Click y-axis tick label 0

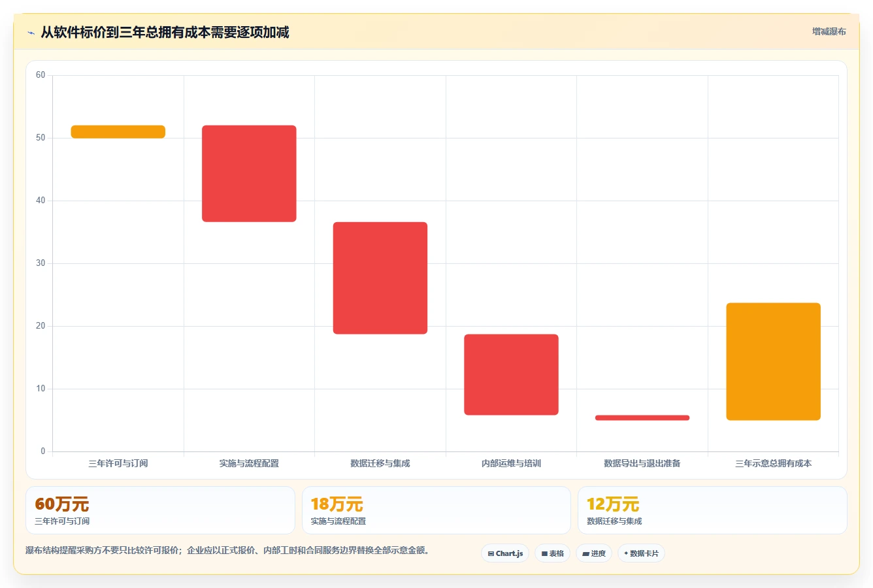coord(43,451)
